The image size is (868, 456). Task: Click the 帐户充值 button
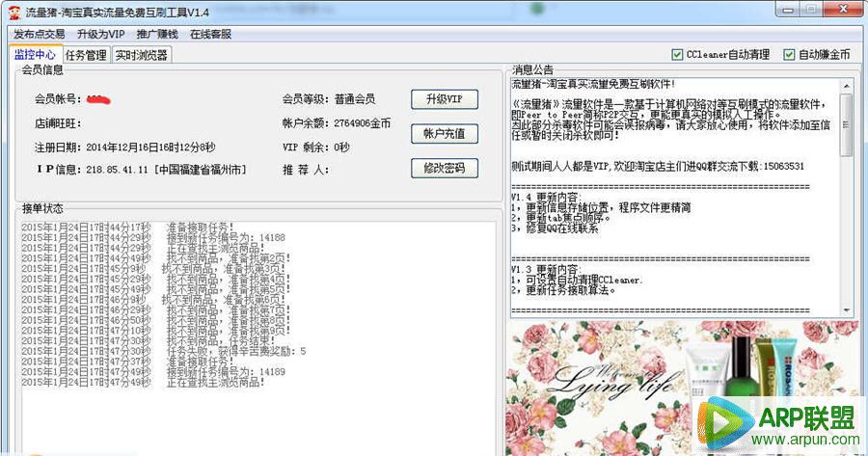445,133
